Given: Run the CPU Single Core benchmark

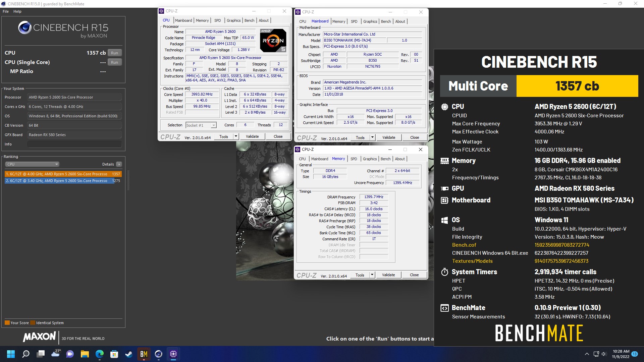Looking at the screenshot, I should coord(115,62).
